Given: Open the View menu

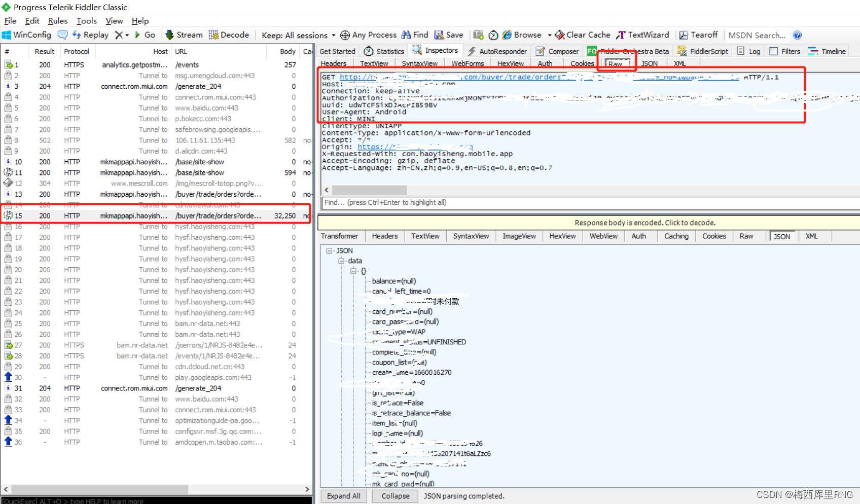Looking at the screenshot, I should 114,21.
